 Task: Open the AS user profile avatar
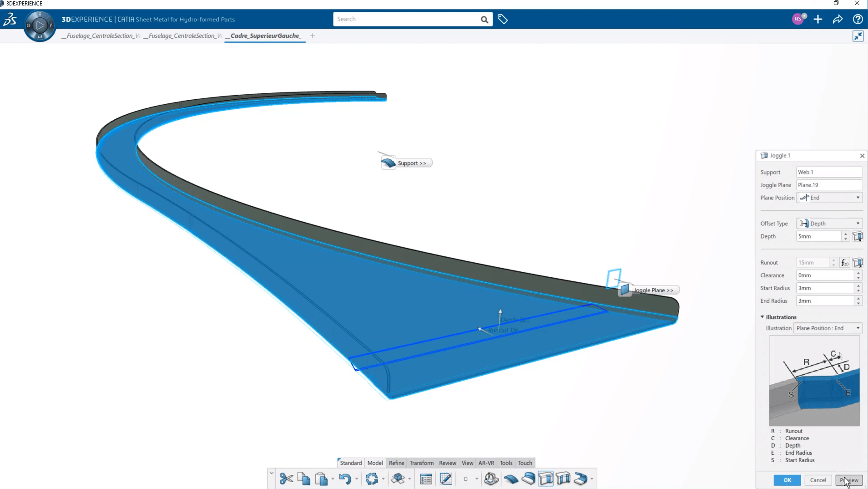(798, 19)
